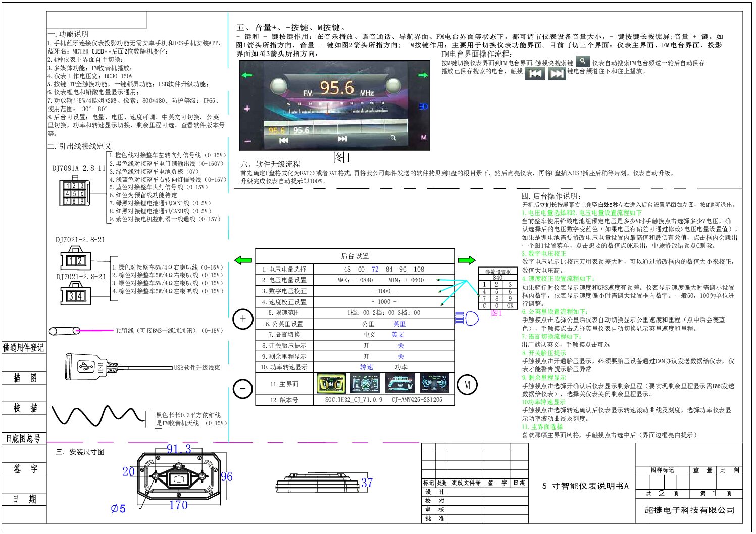The height and width of the screenshot is (534, 756).
Task: Click the USB connector icon
Action: [x=85, y=366]
